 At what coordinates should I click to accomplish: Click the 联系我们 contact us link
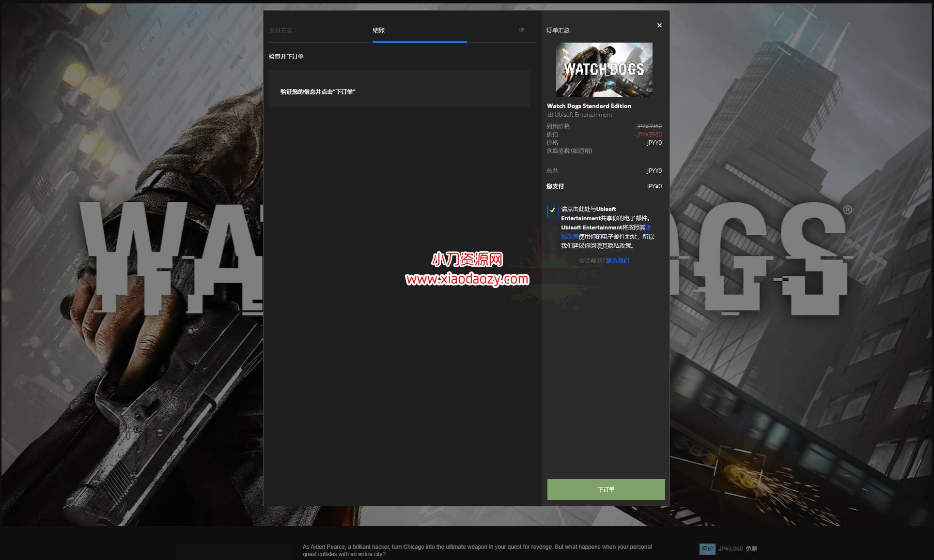click(x=618, y=260)
